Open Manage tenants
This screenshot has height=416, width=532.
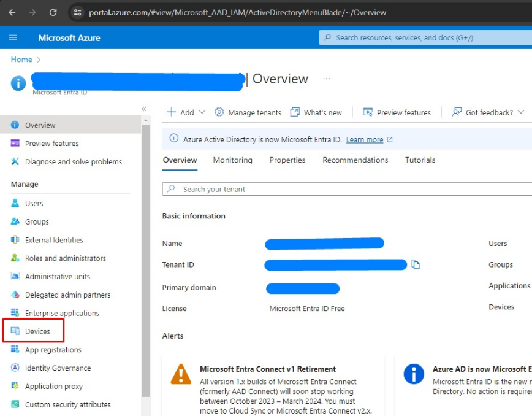click(248, 112)
